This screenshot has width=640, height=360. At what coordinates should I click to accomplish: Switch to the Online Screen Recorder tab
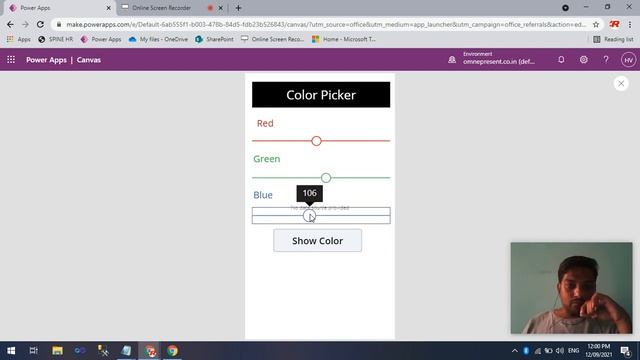[x=161, y=8]
